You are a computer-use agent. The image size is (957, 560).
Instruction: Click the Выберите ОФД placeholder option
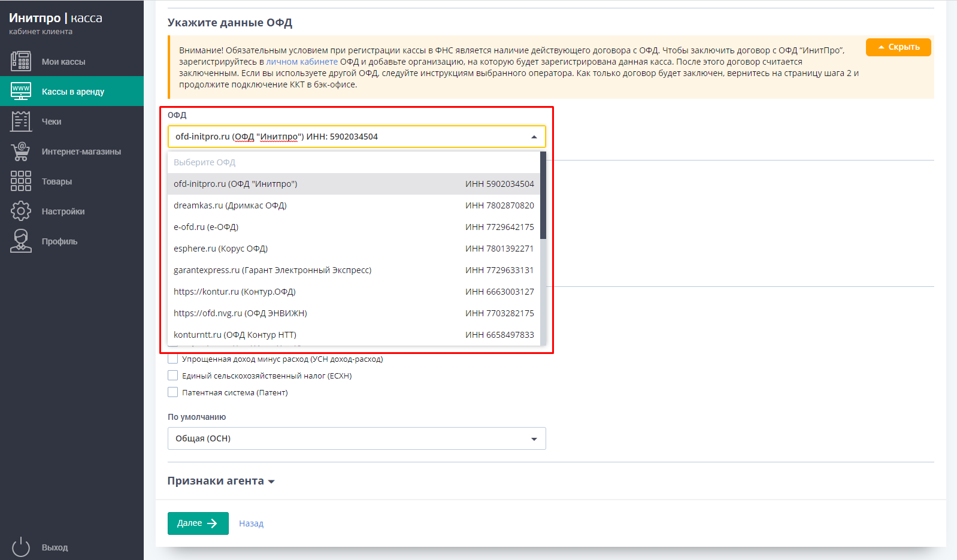(x=354, y=162)
